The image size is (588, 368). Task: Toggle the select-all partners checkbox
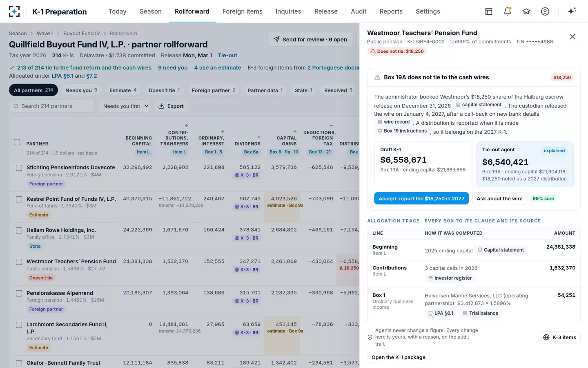pos(17,142)
